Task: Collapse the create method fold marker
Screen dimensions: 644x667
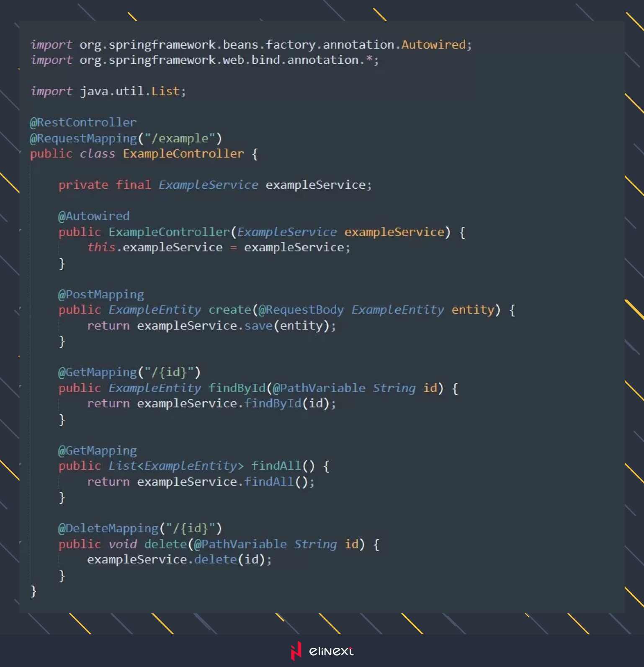Action: point(19,310)
